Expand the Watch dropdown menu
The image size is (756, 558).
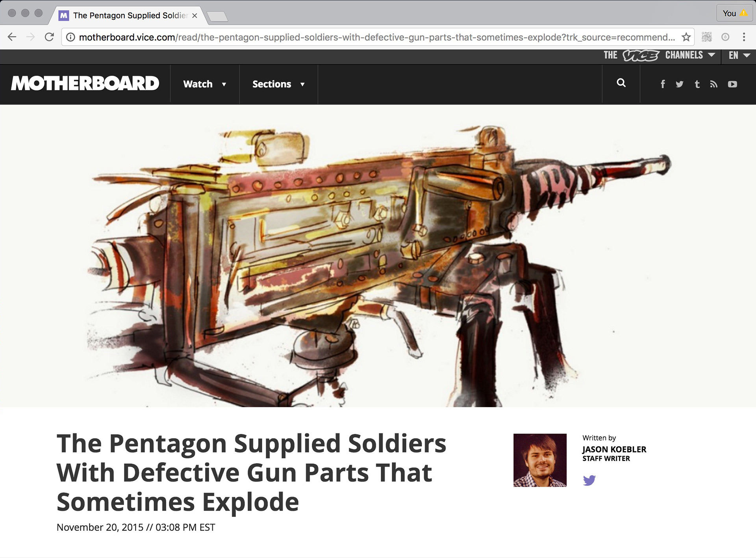click(205, 84)
